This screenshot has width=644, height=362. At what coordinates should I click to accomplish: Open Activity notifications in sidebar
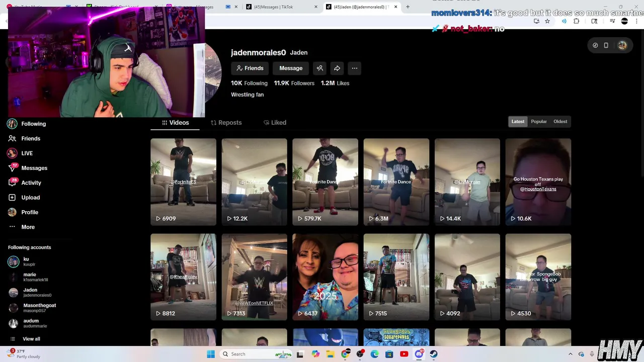pos(25,183)
